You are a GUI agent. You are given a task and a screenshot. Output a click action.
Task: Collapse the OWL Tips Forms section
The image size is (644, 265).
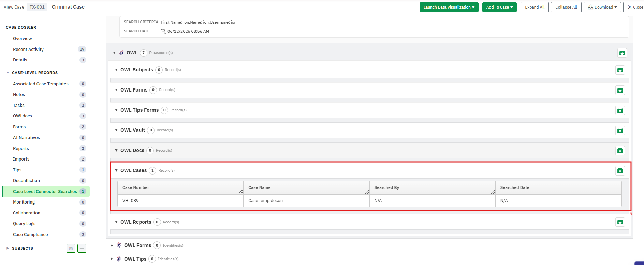click(116, 110)
